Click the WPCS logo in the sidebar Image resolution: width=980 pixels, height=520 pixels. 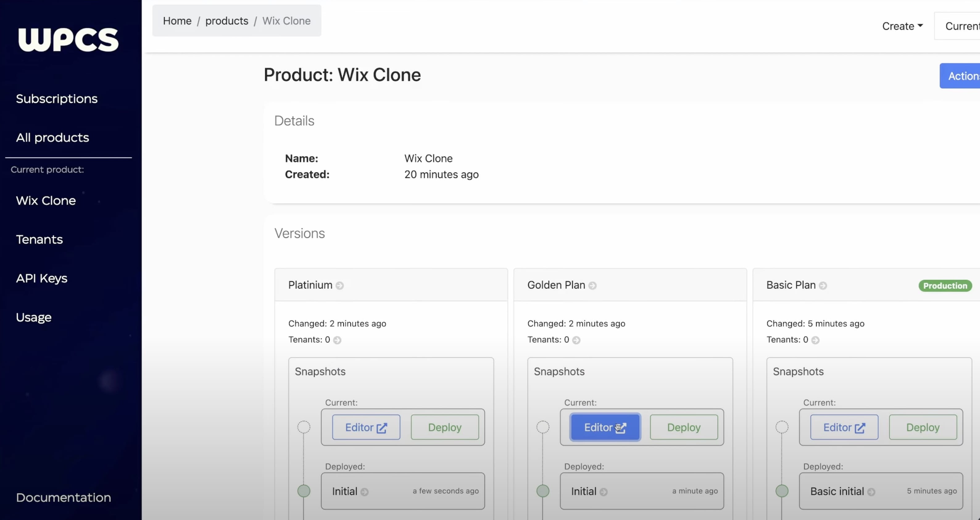[x=69, y=40]
